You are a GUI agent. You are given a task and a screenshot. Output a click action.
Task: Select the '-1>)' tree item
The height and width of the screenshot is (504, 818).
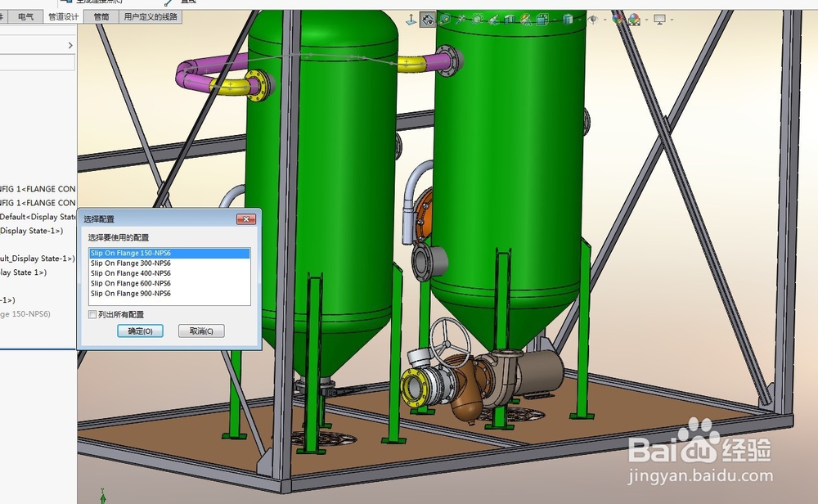pyautogui.click(x=8, y=300)
